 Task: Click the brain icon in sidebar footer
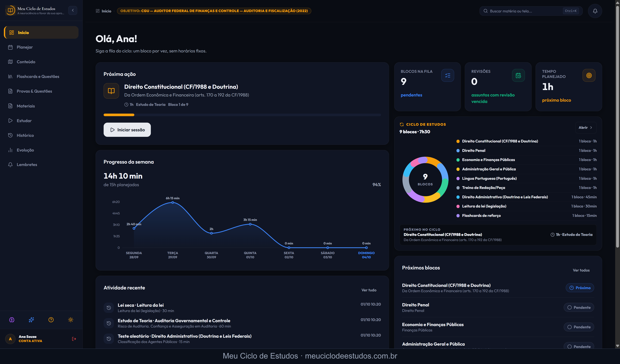coord(12,320)
